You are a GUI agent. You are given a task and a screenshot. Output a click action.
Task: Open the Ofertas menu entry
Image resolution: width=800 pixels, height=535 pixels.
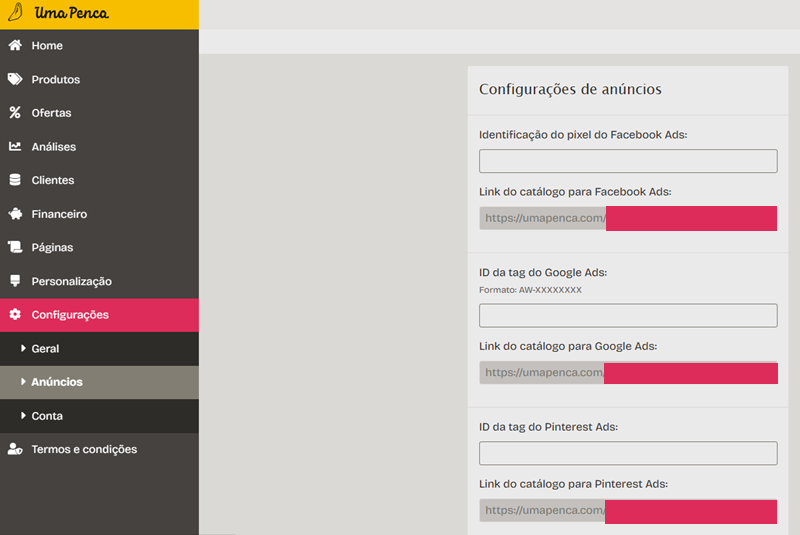pos(99,113)
